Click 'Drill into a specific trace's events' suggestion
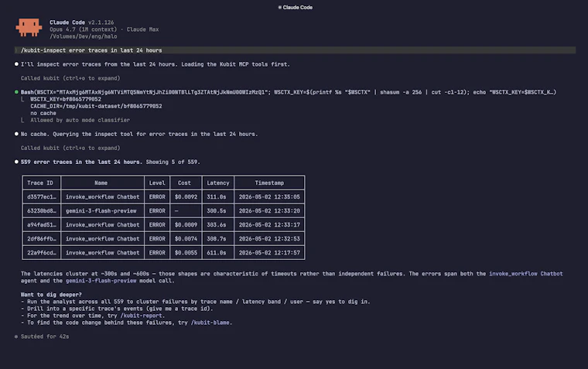The height and width of the screenshot is (369, 588). click(x=117, y=308)
